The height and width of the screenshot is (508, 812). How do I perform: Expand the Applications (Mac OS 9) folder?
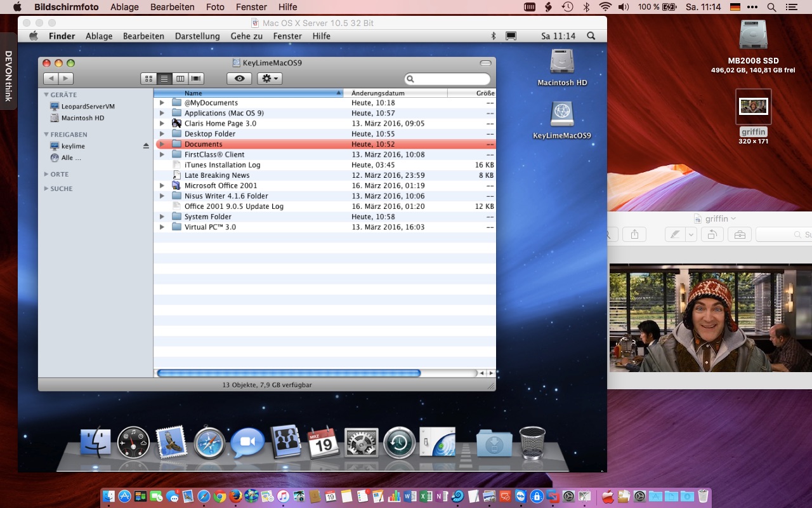pyautogui.click(x=162, y=113)
